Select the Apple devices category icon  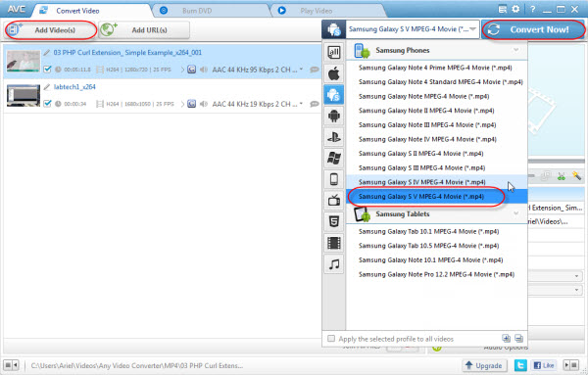(334, 73)
